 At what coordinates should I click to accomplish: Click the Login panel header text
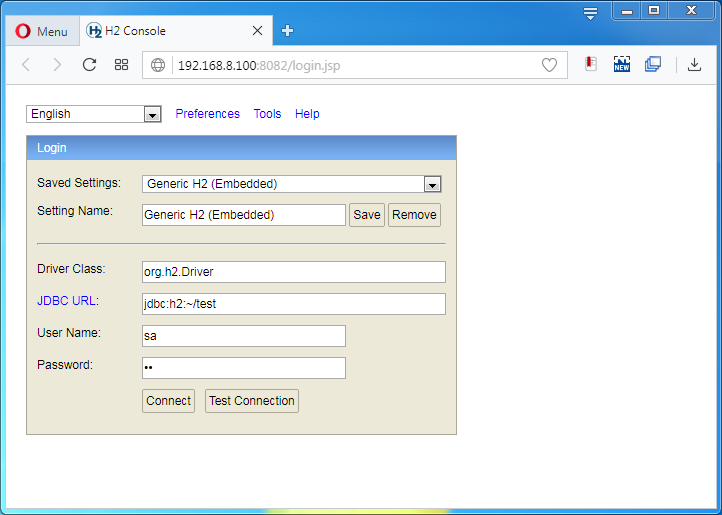(52, 148)
